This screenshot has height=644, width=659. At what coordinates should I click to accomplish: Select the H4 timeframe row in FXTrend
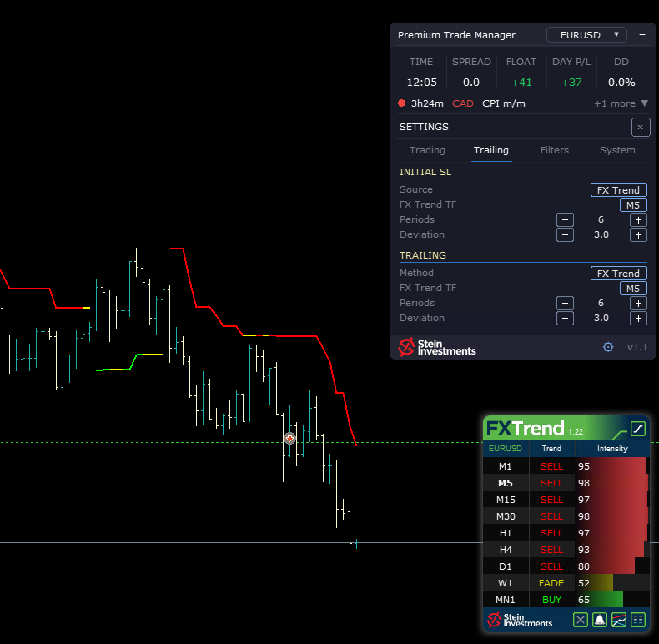tap(566, 550)
